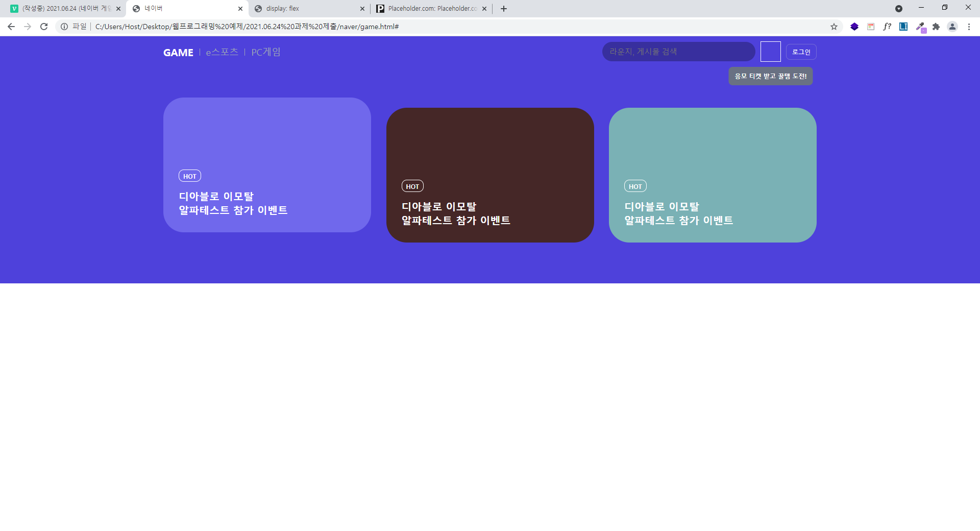Open the Extensions puzzle menu
Viewport: 980px width, 531px height.
pos(936,27)
